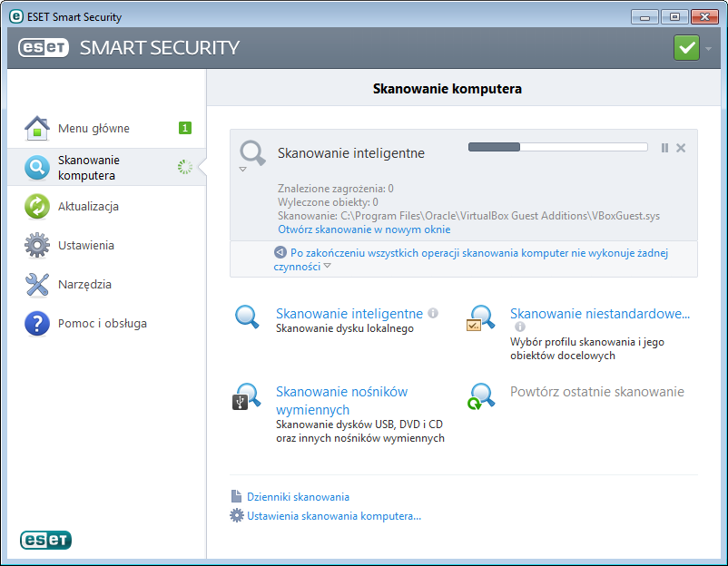Viewport: 728px width, 566px height.
Task: Cancel the running smart scan
Action: 681,148
